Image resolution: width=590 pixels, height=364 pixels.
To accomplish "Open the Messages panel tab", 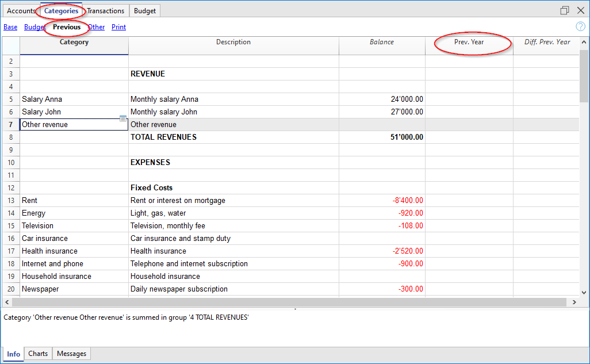I will (72, 354).
